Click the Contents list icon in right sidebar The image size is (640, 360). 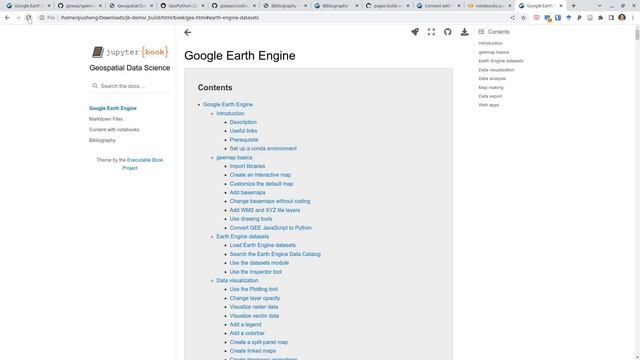[481, 31]
